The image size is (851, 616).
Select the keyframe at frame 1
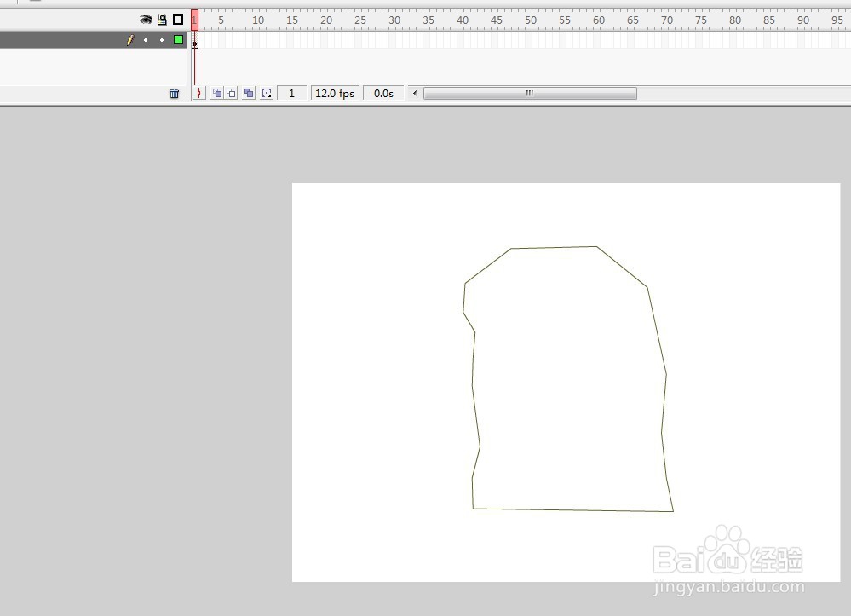point(195,40)
